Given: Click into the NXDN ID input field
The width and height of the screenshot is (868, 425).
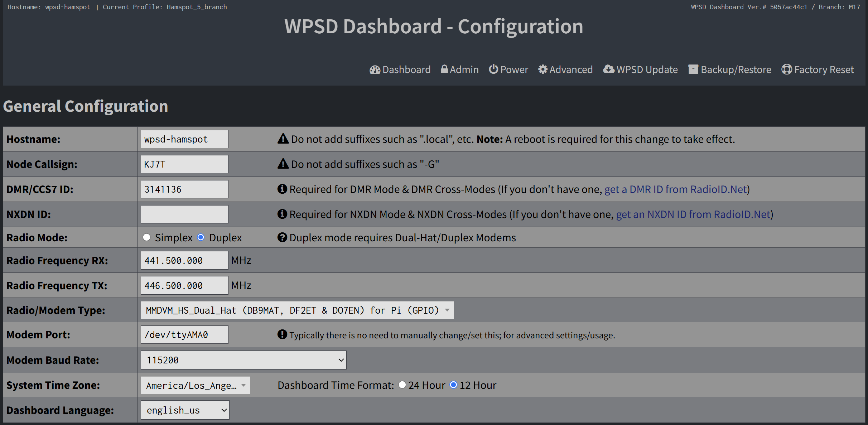Looking at the screenshot, I should [184, 214].
